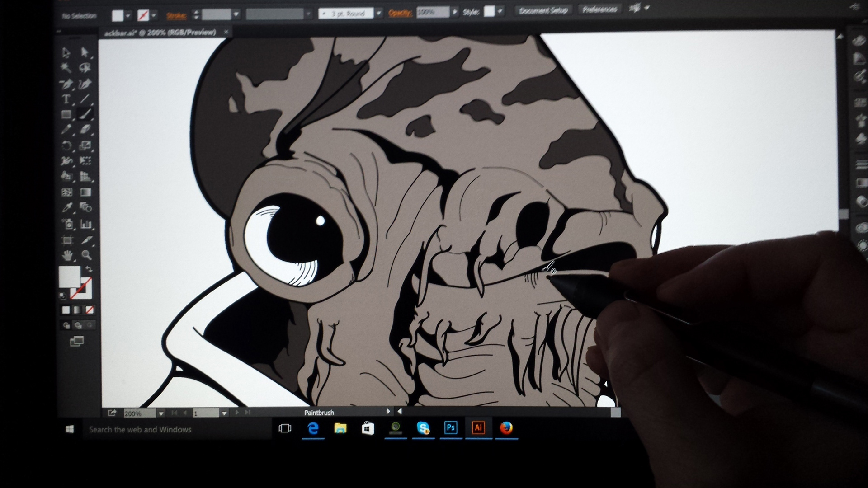Open Change Screen Mode button
868x488 pixels.
(77, 342)
